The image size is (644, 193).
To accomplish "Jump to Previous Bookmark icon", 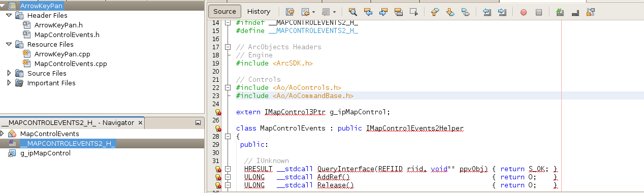I will click(435, 12).
